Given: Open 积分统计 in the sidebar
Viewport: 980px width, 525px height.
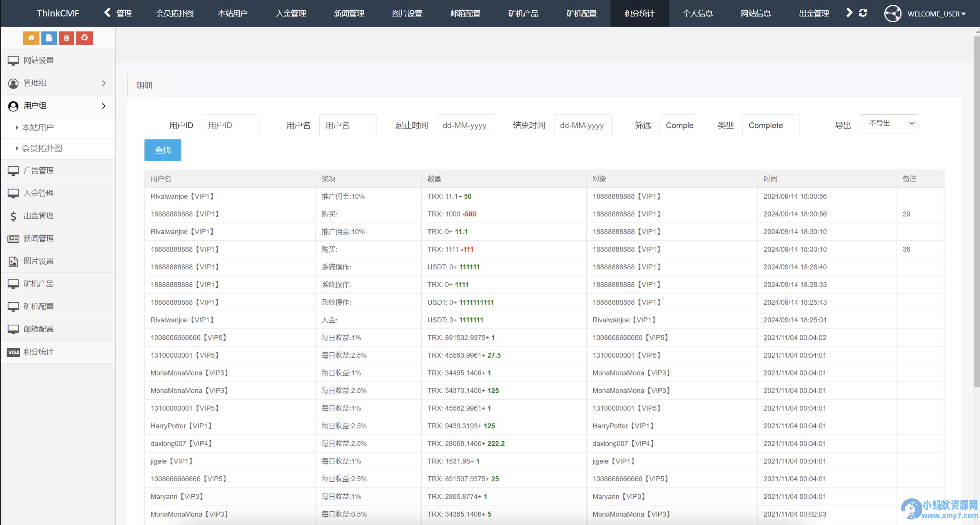Looking at the screenshot, I should [58, 352].
